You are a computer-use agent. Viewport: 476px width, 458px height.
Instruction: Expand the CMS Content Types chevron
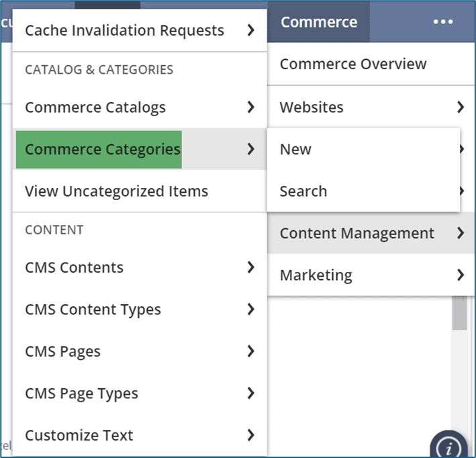[x=250, y=309]
